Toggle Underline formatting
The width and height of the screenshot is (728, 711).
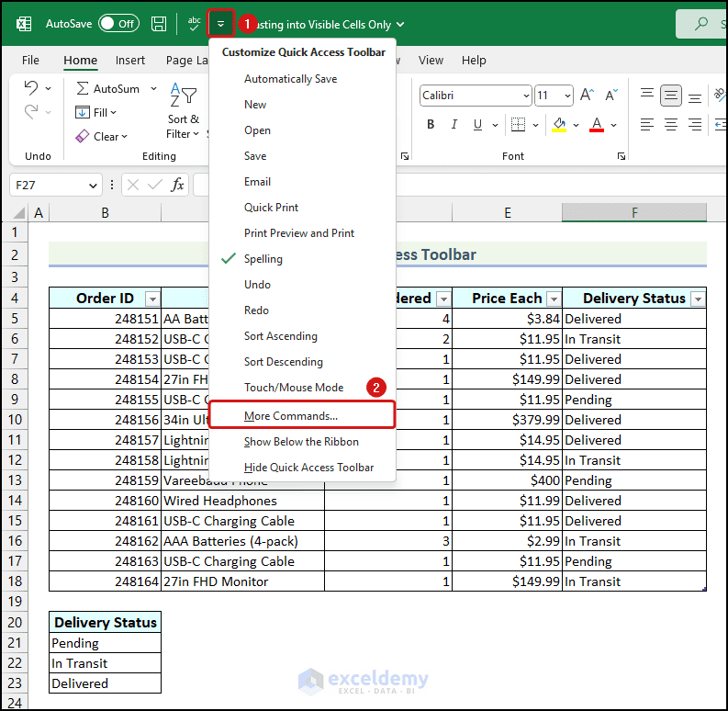click(x=477, y=125)
